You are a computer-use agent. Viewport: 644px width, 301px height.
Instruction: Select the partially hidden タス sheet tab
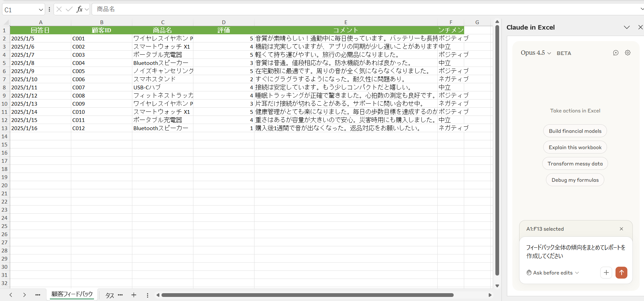pos(110,295)
